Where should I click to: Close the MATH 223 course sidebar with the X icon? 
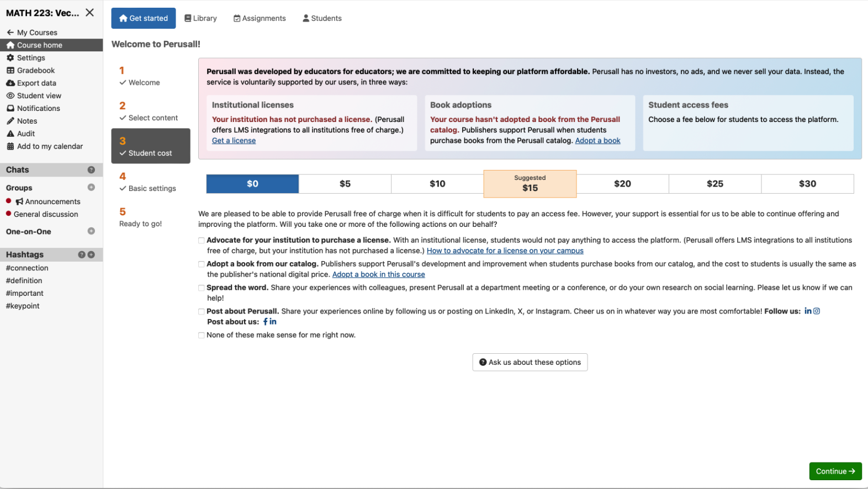(x=89, y=13)
